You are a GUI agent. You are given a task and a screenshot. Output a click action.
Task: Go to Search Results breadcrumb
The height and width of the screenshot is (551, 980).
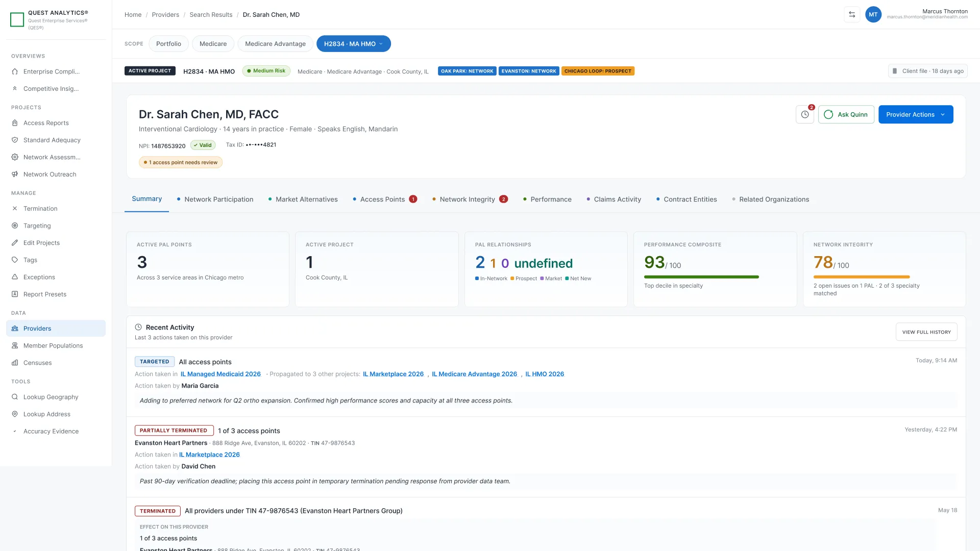211,15
